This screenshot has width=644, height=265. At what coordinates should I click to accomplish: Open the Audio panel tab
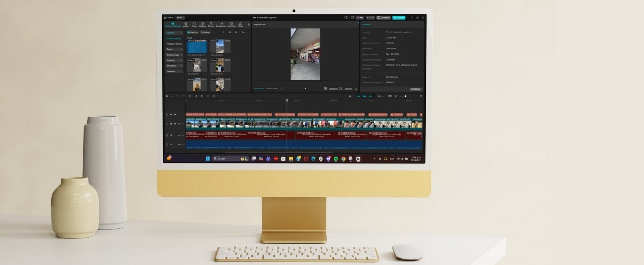tap(186, 24)
